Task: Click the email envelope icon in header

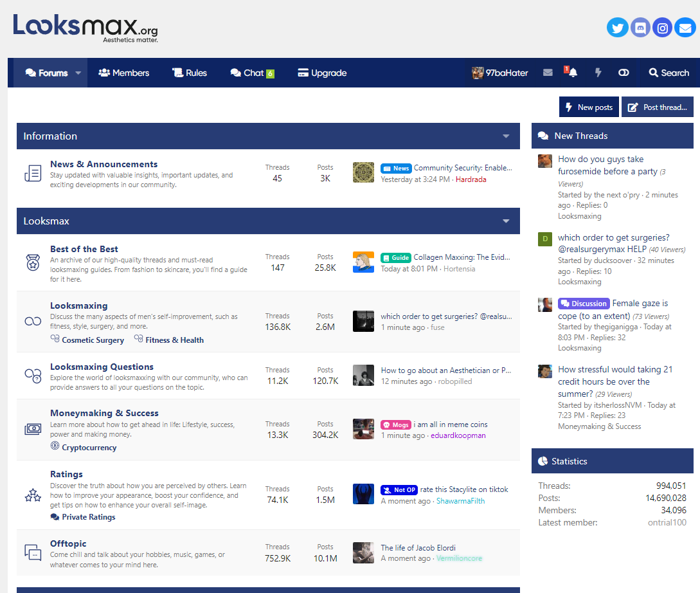Action: click(685, 28)
